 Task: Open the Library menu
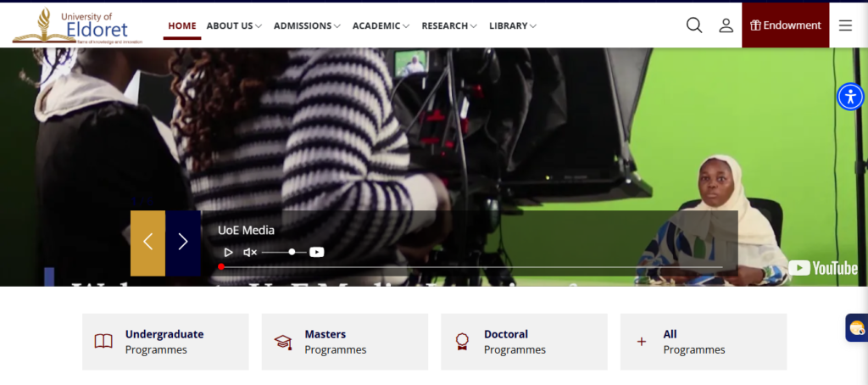pyautogui.click(x=513, y=25)
